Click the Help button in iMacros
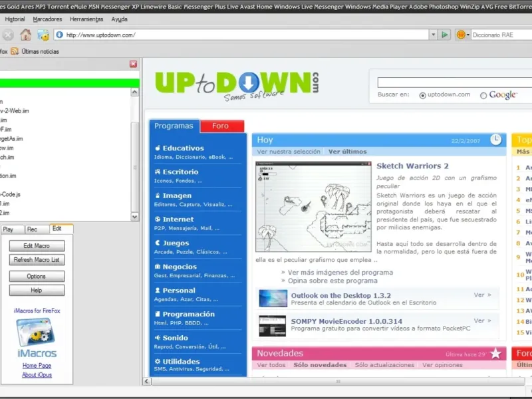This screenshot has height=399, width=532. click(37, 290)
